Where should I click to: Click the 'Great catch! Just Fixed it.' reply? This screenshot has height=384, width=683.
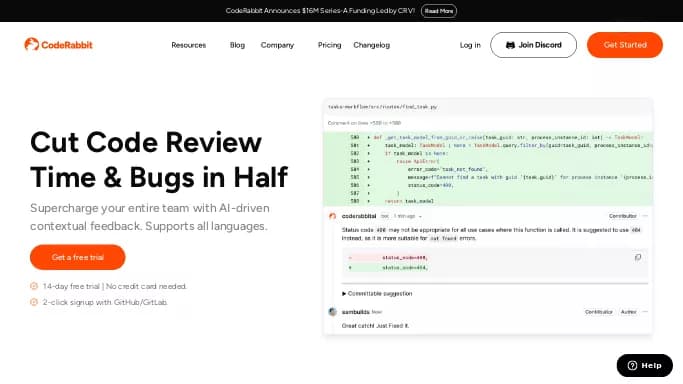[375, 326]
